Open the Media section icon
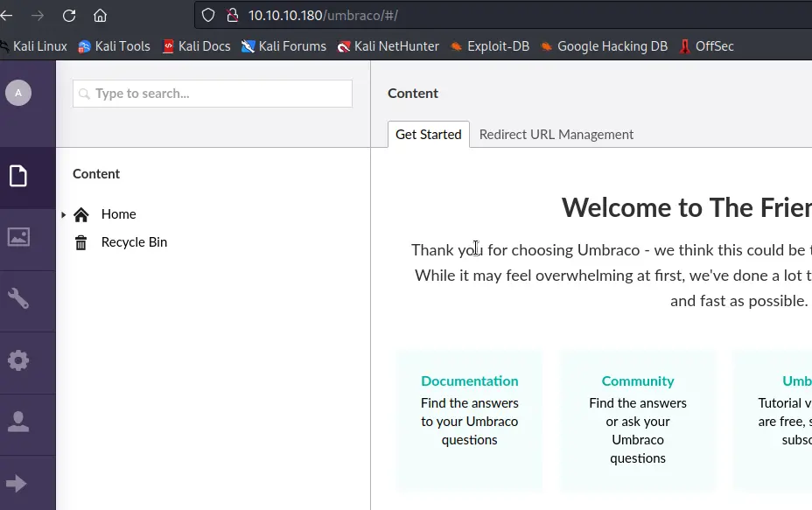The image size is (812, 510). (18, 237)
